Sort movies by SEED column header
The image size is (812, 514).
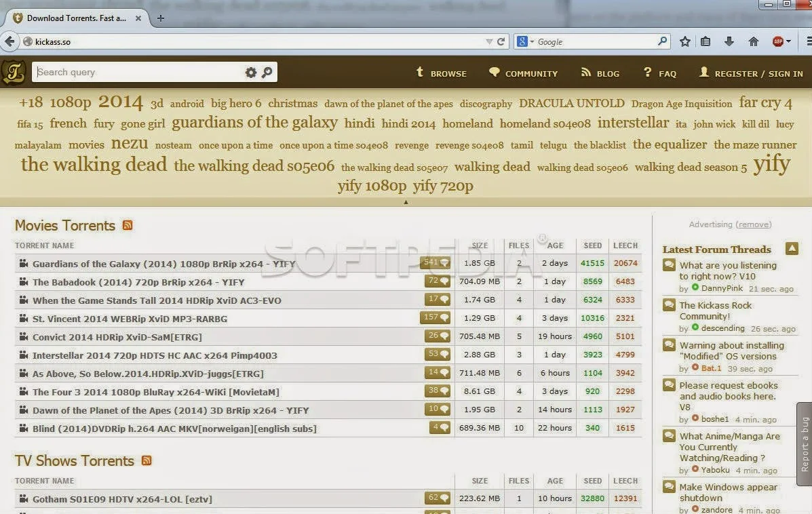[x=592, y=245]
